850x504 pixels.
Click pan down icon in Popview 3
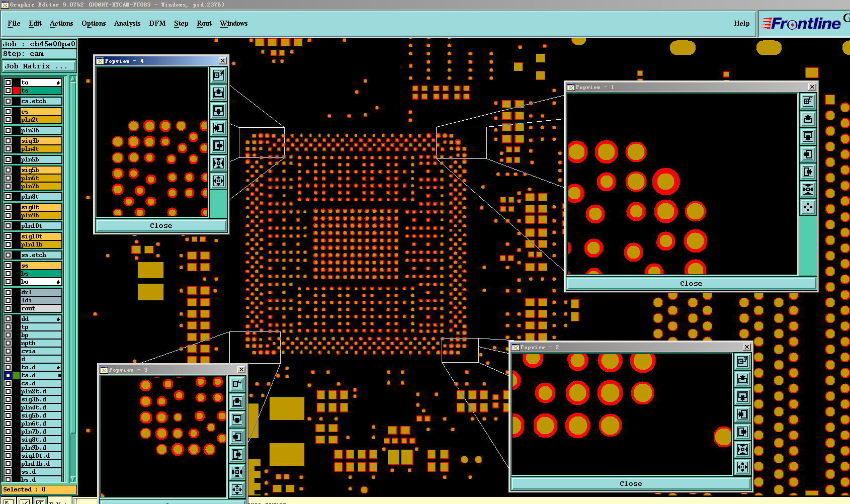point(237,419)
